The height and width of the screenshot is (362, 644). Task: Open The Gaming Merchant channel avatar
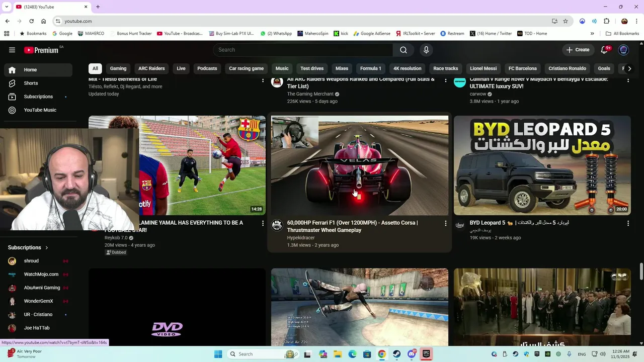(277, 82)
